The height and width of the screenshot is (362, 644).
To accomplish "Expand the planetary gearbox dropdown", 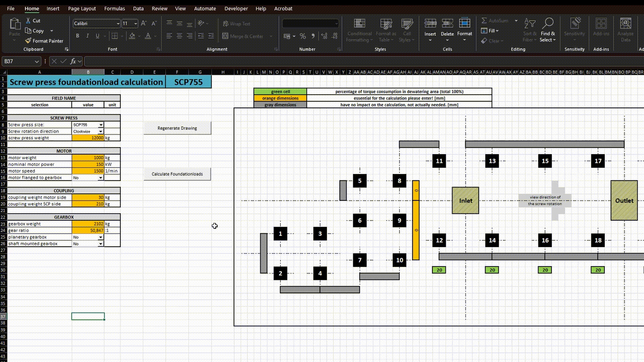I will click(x=100, y=237).
